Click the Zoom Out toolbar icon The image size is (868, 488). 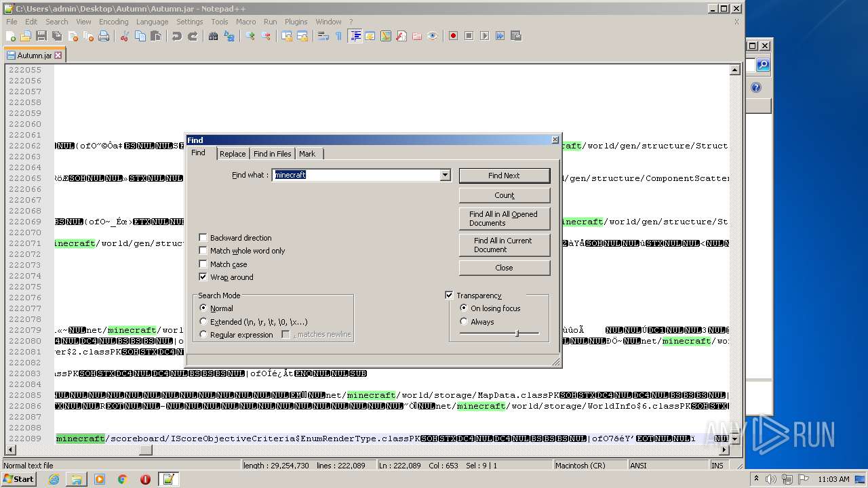[x=266, y=36]
